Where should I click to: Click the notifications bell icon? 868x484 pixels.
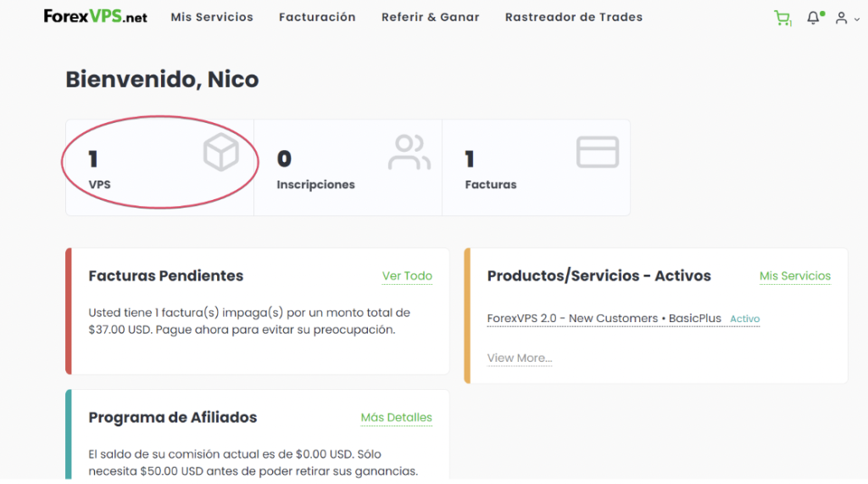click(x=813, y=18)
